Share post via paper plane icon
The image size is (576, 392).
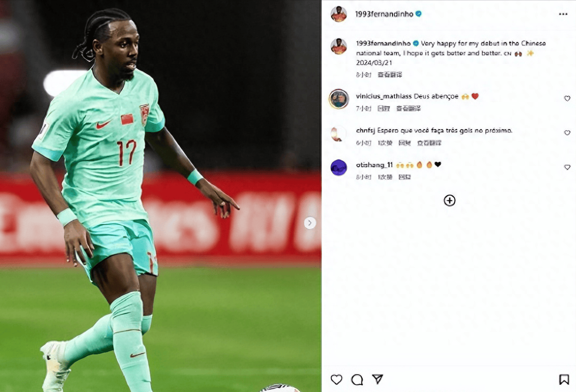click(377, 379)
